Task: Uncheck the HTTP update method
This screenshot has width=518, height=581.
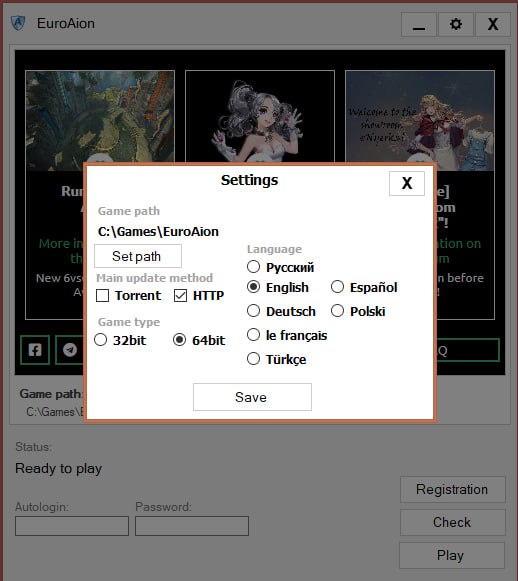Action: coord(180,296)
